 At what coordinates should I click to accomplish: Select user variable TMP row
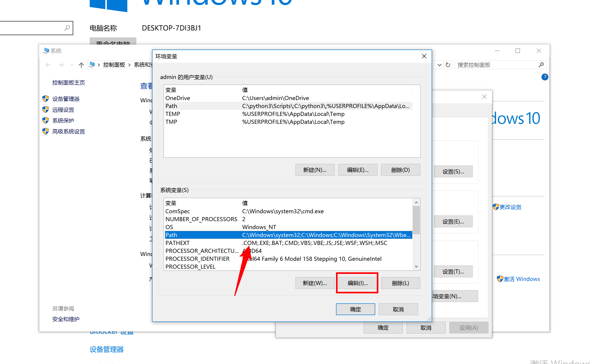[288, 122]
